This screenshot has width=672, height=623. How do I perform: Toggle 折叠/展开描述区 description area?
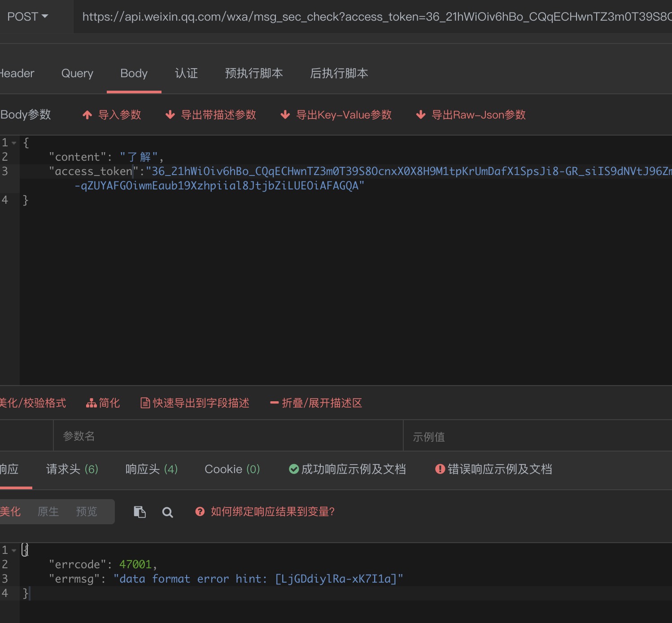pyautogui.click(x=316, y=403)
